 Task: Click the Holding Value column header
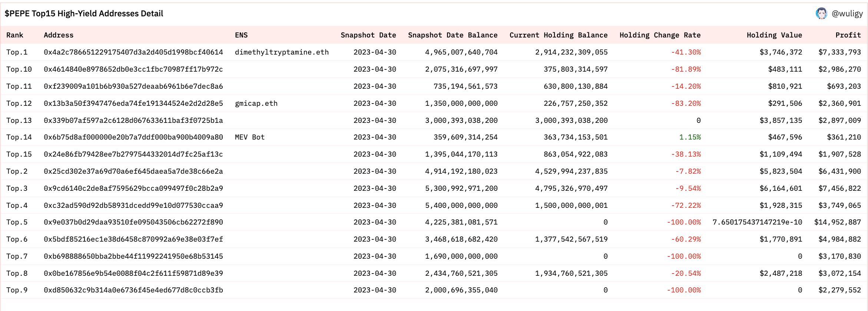(x=774, y=35)
